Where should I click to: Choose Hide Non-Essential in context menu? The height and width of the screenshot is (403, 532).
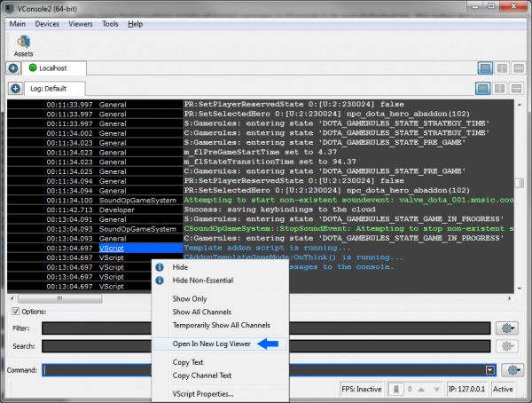pos(220,281)
